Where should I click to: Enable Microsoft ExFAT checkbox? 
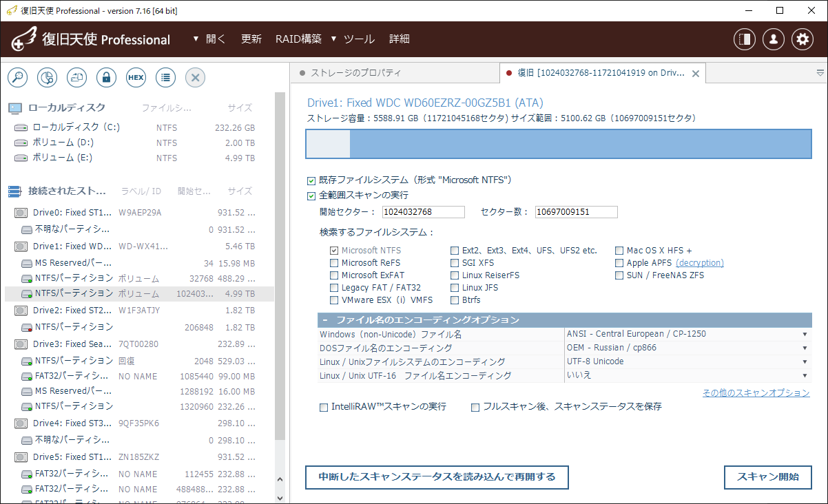(334, 275)
